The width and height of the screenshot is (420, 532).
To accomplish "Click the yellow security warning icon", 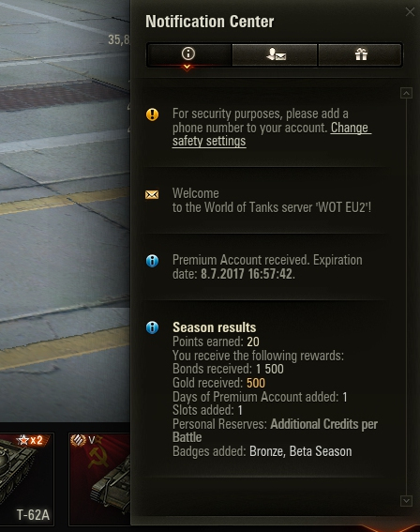I will click(x=152, y=114).
